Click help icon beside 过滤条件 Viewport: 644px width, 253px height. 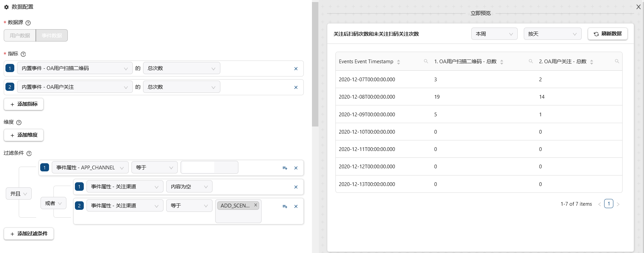pos(29,153)
